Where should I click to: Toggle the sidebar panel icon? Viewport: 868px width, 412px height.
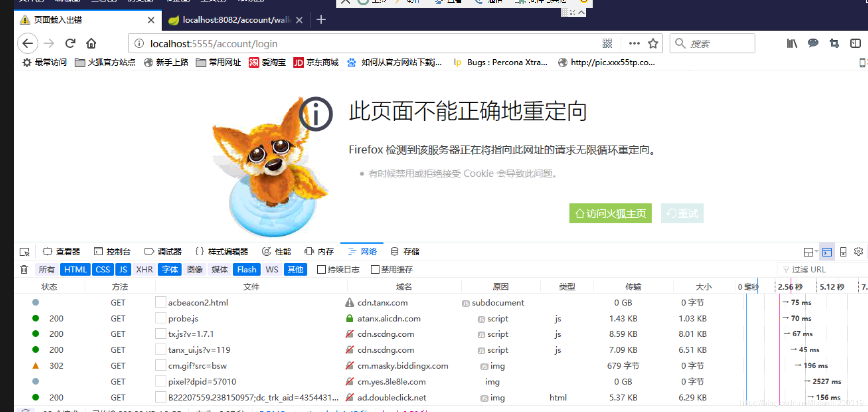pyautogui.click(x=856, y=44)
